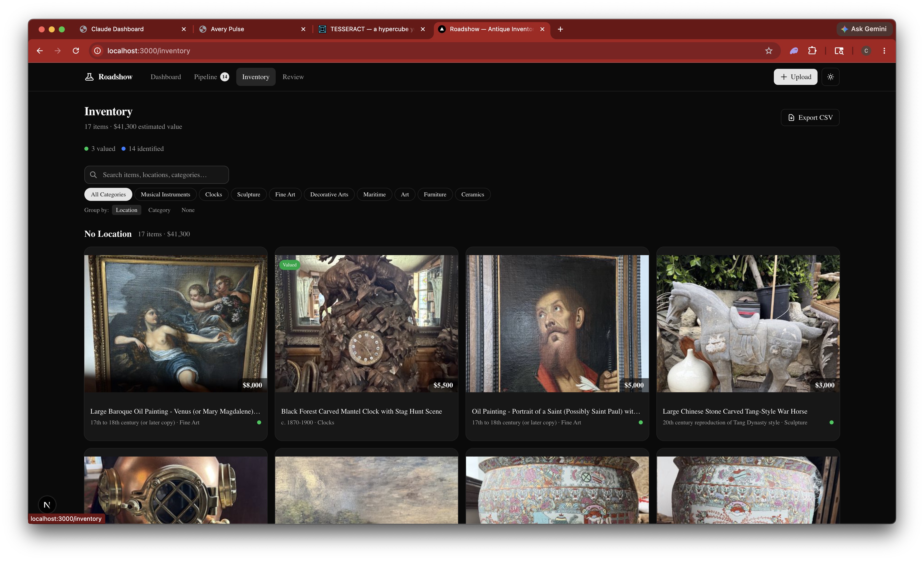Filter by Sculpture category

(x=249, y=194)
